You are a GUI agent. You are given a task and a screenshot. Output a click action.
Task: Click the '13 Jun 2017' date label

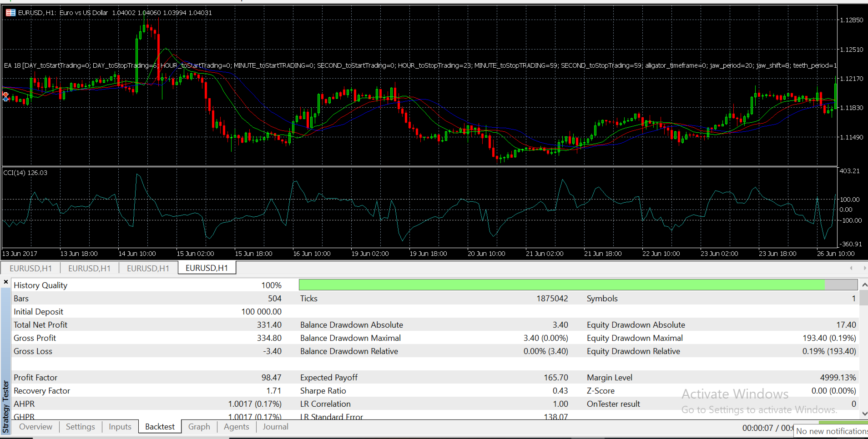click(20, 254)
